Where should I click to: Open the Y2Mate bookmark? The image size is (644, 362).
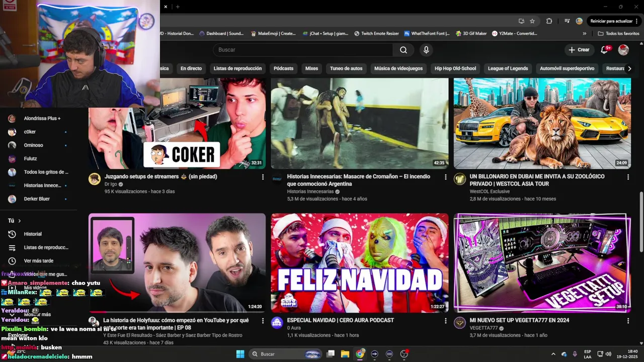coord(515,34)
